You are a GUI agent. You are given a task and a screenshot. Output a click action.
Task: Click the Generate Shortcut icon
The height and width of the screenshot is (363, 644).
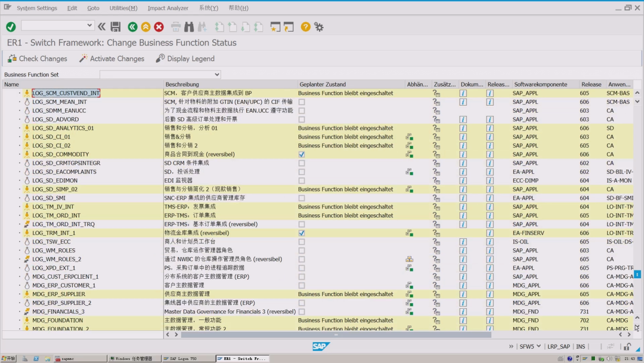tap(289, 27)
